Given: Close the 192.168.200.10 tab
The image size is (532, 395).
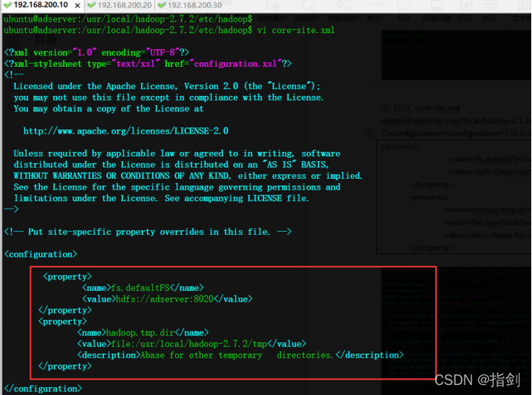Looking at the screenshot, I should click(x=78, y=5).
